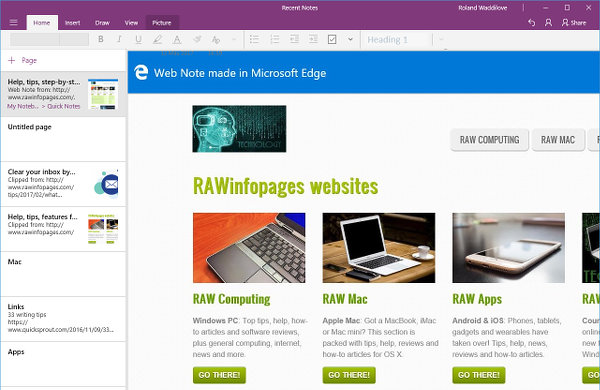This screenshot has width=600, height=390.
Task: Switch to the Draw tab
Action: point(102,23)
